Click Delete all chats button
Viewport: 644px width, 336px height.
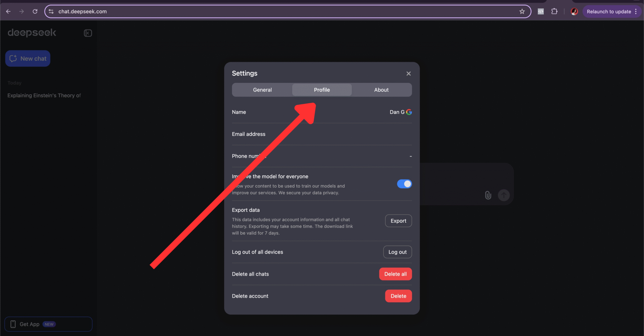point(395,274)
